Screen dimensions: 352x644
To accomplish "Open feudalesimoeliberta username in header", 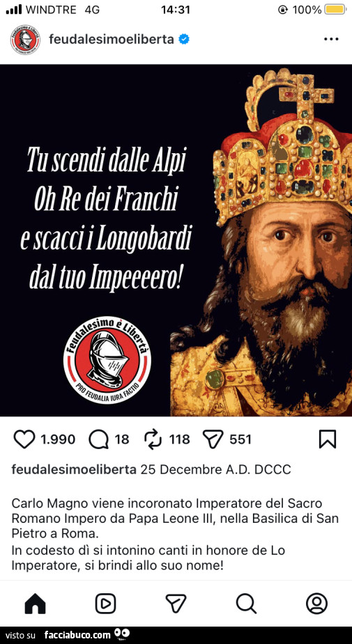I will coord(111,40).
